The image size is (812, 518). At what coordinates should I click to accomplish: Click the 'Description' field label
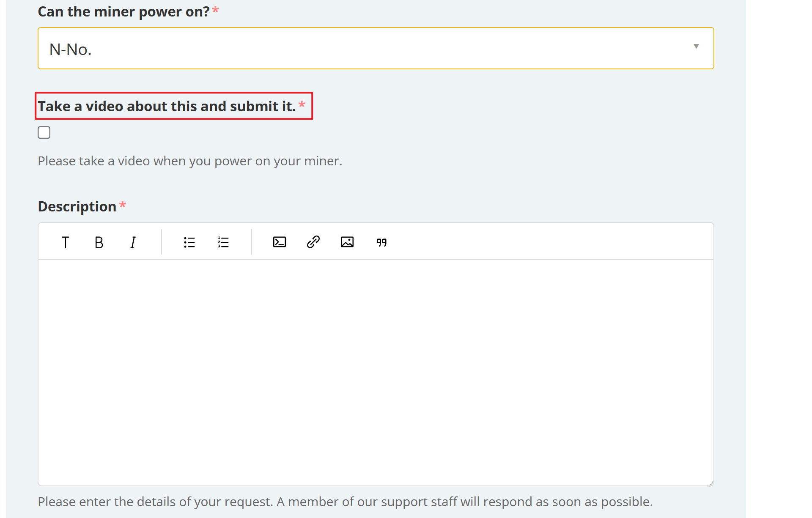[77, 206]
